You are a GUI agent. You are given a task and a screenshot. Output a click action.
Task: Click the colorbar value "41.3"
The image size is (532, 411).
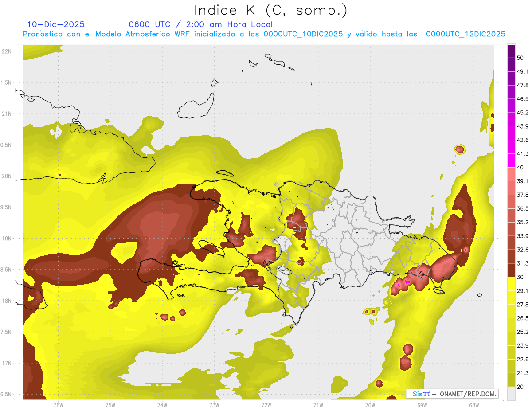click(523, 154)
